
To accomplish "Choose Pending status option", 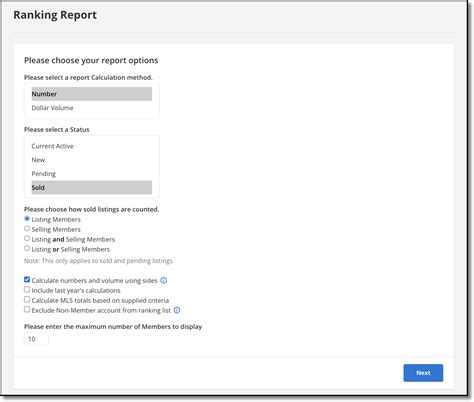I will [92, 174].
